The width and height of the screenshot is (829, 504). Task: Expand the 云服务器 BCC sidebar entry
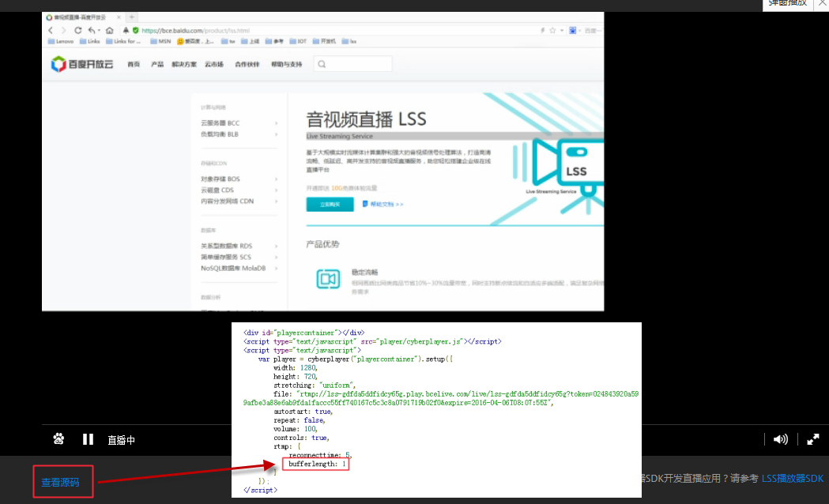(x=239, y=123)
